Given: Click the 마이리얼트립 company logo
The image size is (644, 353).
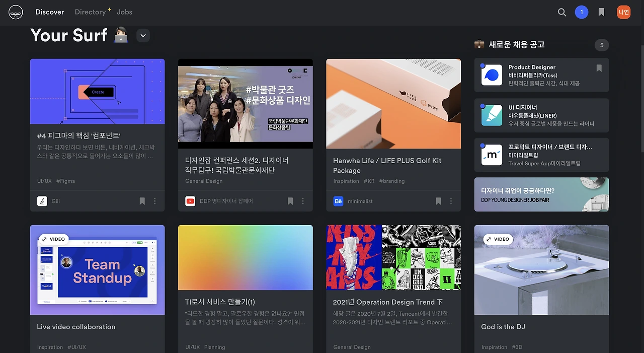Looking at the screenshot, I should pos(492,155).
